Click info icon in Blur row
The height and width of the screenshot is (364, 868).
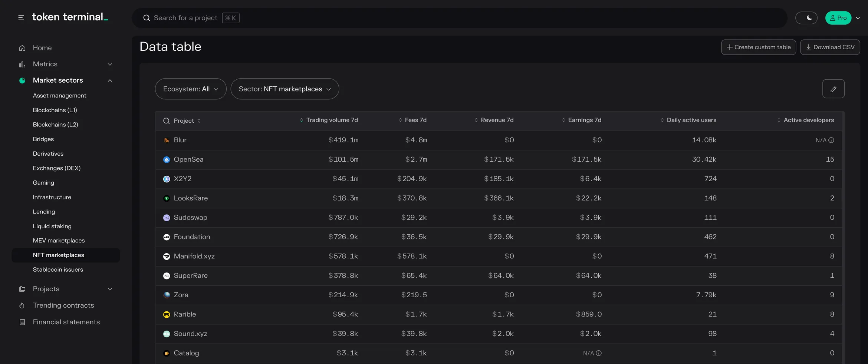point(831,140)
